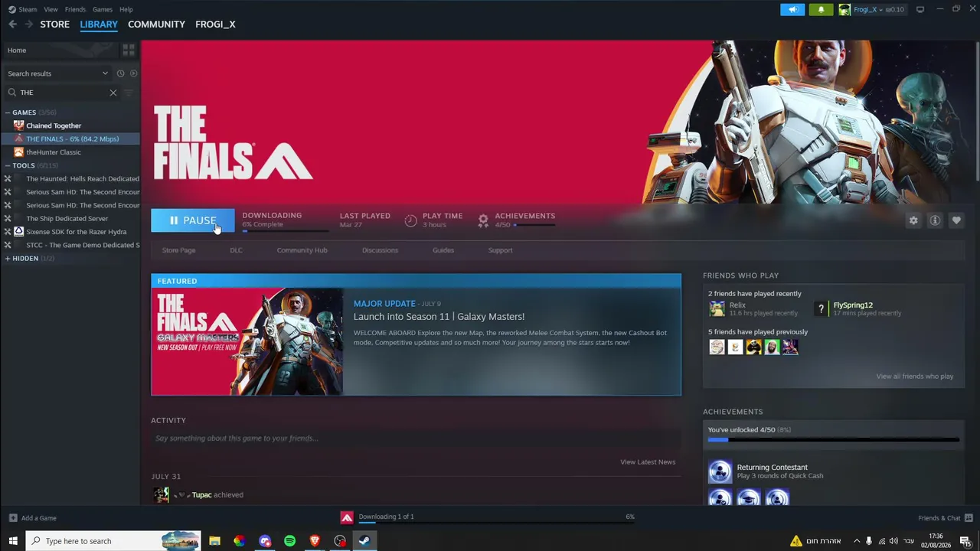
Task: Click Relix's friend avatar
Action: (x=717, y=308)
